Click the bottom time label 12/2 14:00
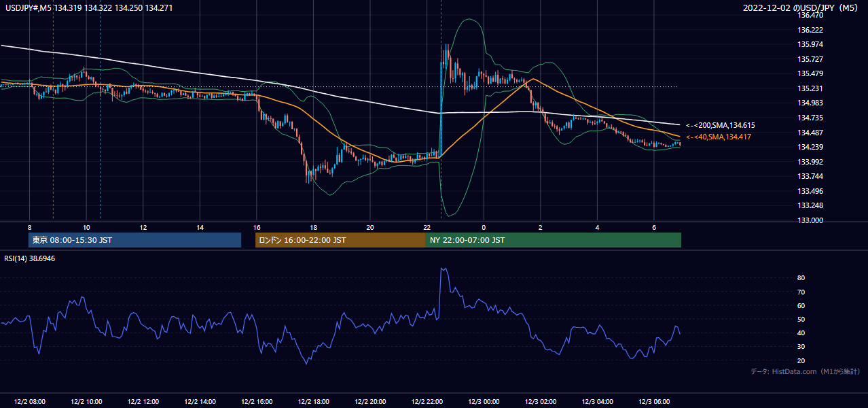The height and width of the screenshot is (408, 868). (200, 402)
